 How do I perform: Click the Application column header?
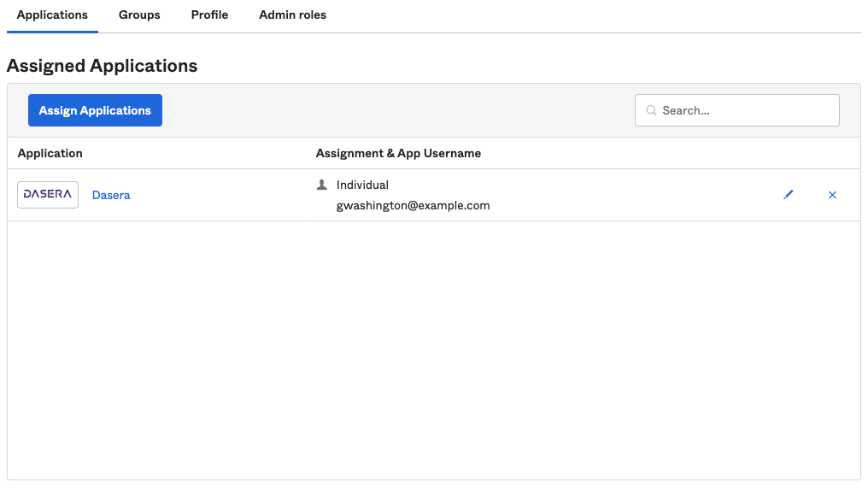tap(50, 153)
